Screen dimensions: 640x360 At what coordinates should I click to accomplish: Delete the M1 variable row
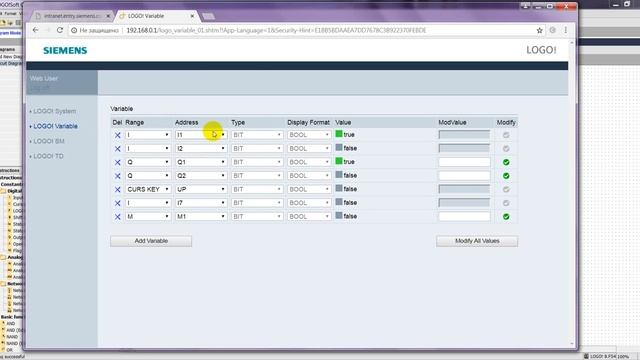coord(118,217)
